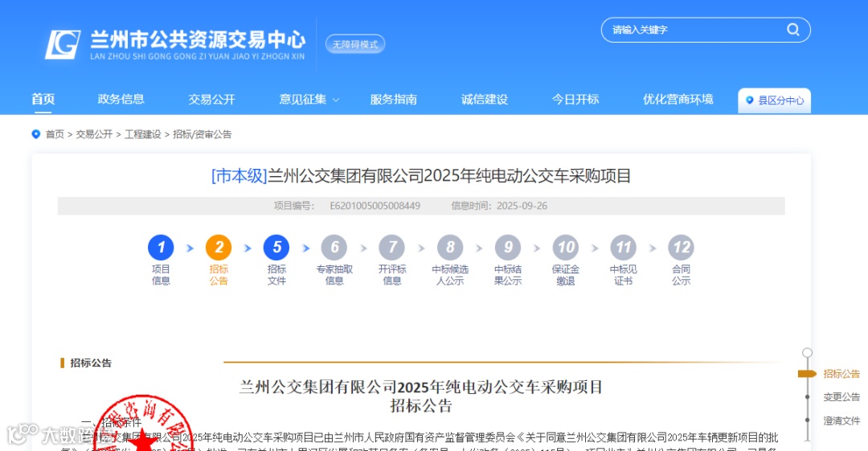Jump to 澄清文件 in side anchor
The image size is (868, 451).
tap(841, 420)
